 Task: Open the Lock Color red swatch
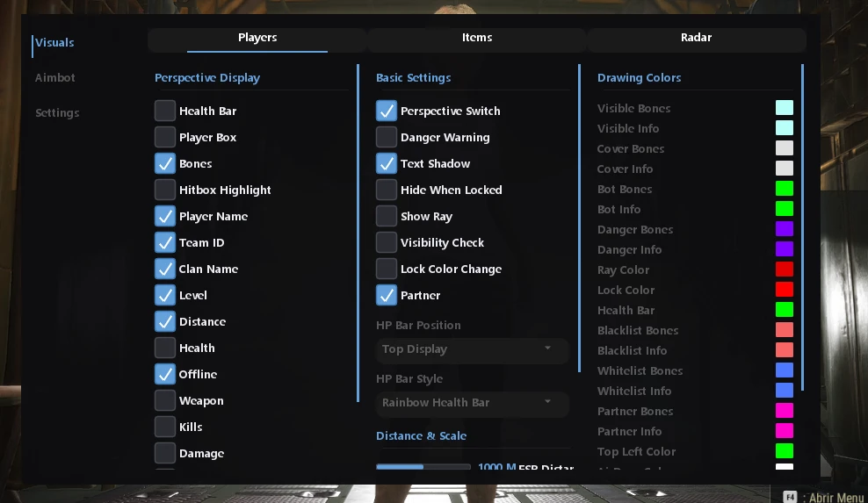(x=785, y=290)
